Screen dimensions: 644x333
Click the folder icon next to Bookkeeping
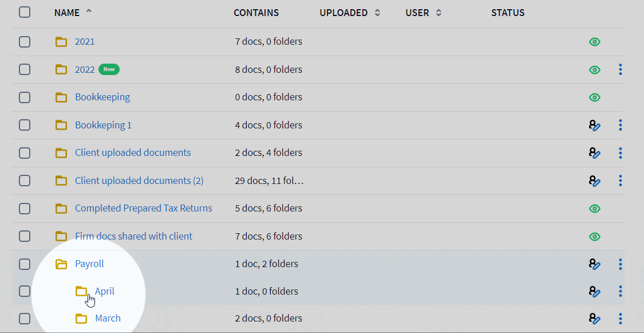[61, 97]
